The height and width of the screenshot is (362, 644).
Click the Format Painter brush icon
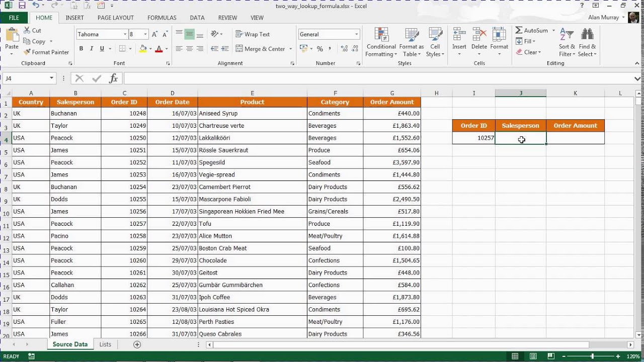pos(27,52)
